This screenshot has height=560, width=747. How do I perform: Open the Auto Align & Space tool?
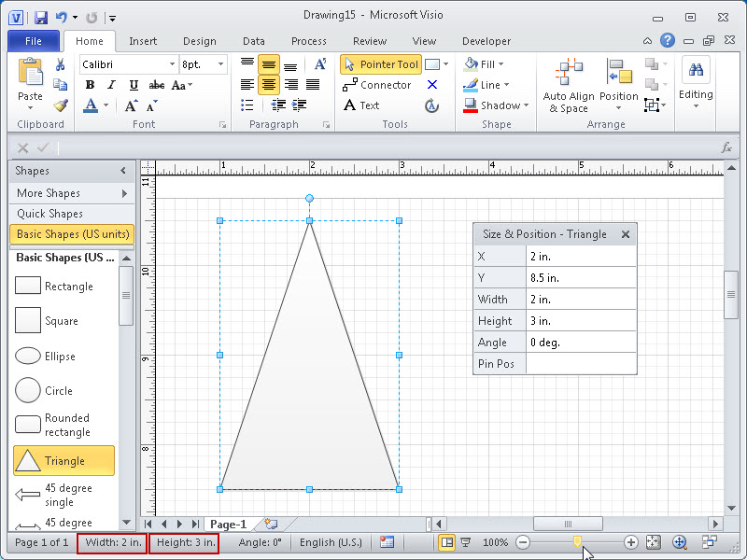570,84
